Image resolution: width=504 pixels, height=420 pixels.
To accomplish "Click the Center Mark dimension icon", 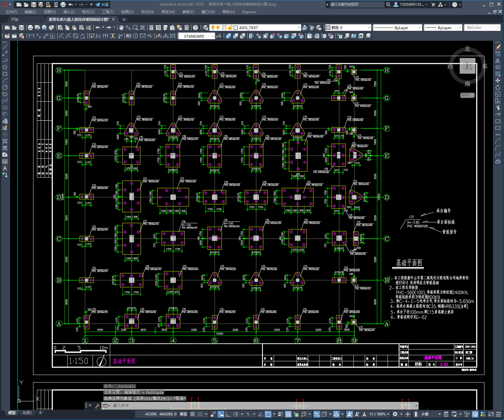I will (x=136, y=36).
